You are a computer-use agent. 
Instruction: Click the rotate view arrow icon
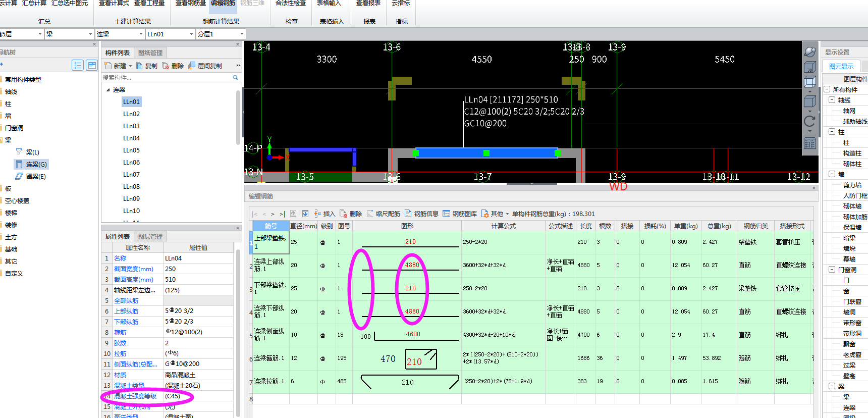(x=809, y=121)
